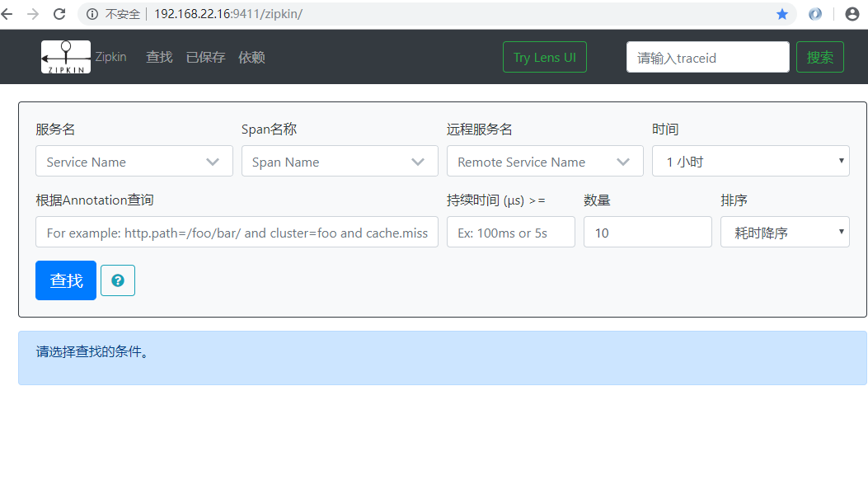Click the circular extension icon beside the star
The image size is (868, 485).
tap(815, 13)
